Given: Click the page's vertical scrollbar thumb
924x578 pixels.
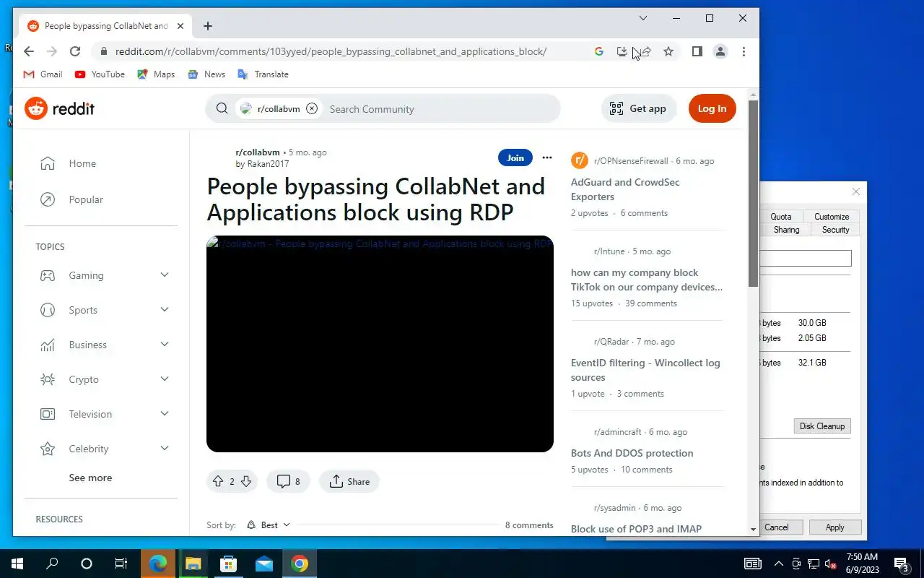Looking at the screenshot, I should point(753,193).
